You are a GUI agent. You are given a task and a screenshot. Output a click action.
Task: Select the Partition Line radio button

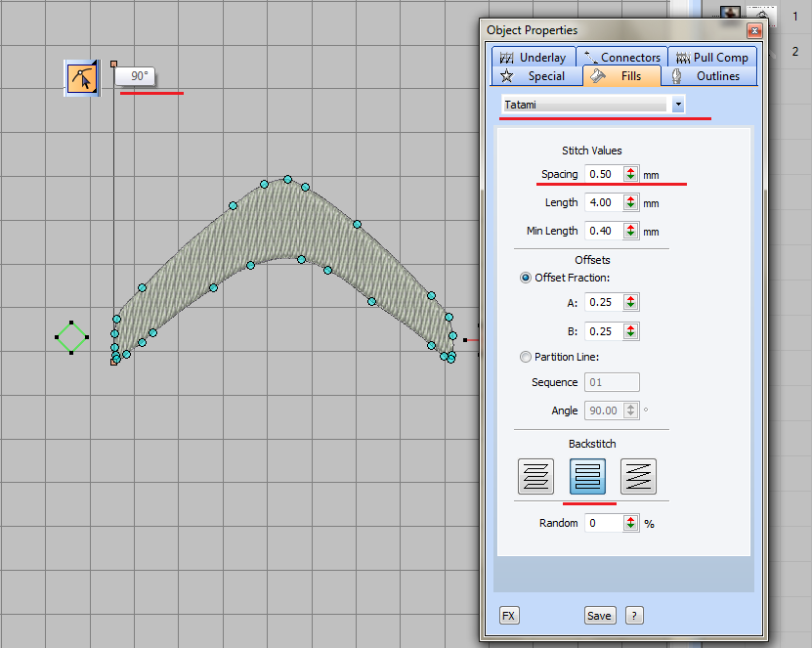(x=527, y=357)
